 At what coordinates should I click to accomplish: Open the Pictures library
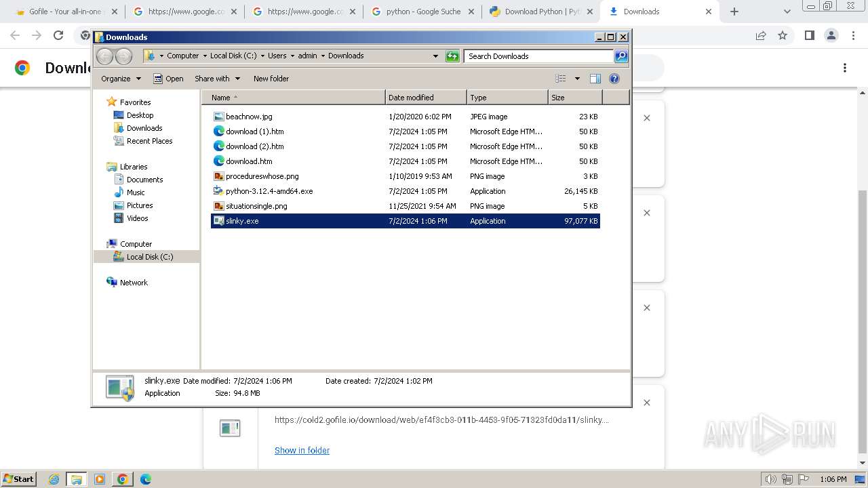[140, 205]
